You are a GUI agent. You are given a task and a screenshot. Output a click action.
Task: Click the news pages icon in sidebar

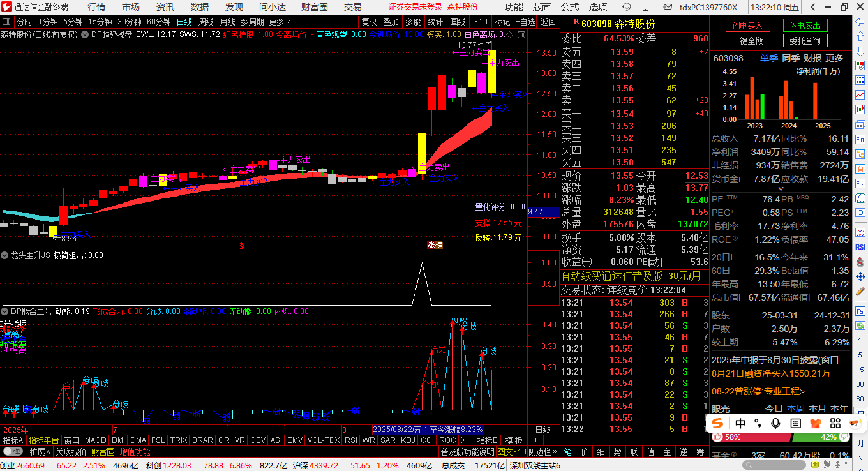click(860, 124)
